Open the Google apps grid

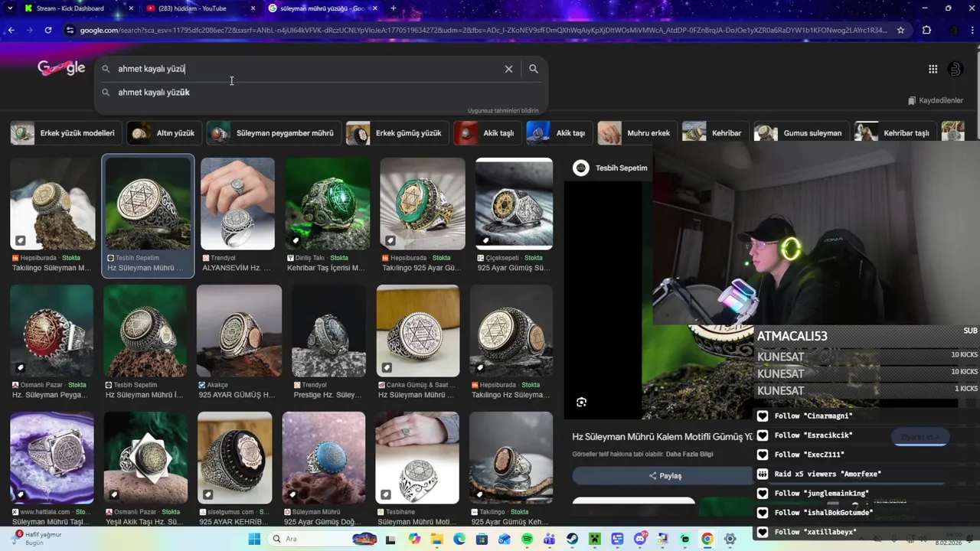933,69
